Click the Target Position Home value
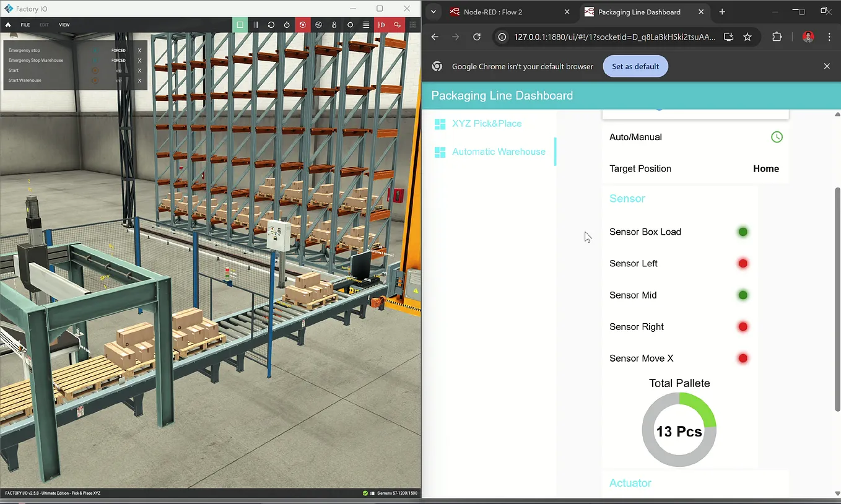 pyautogui.click(x=766, y=168)
